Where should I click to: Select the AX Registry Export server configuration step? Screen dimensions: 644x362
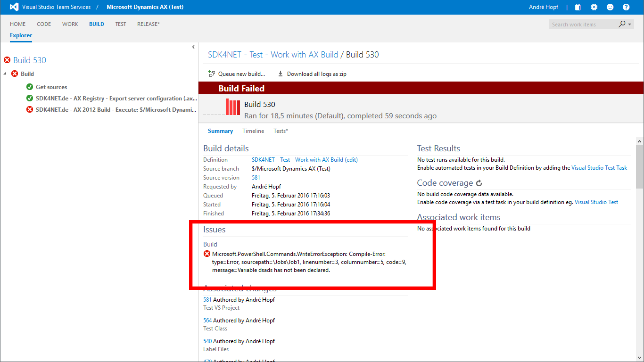click(116, 98)
